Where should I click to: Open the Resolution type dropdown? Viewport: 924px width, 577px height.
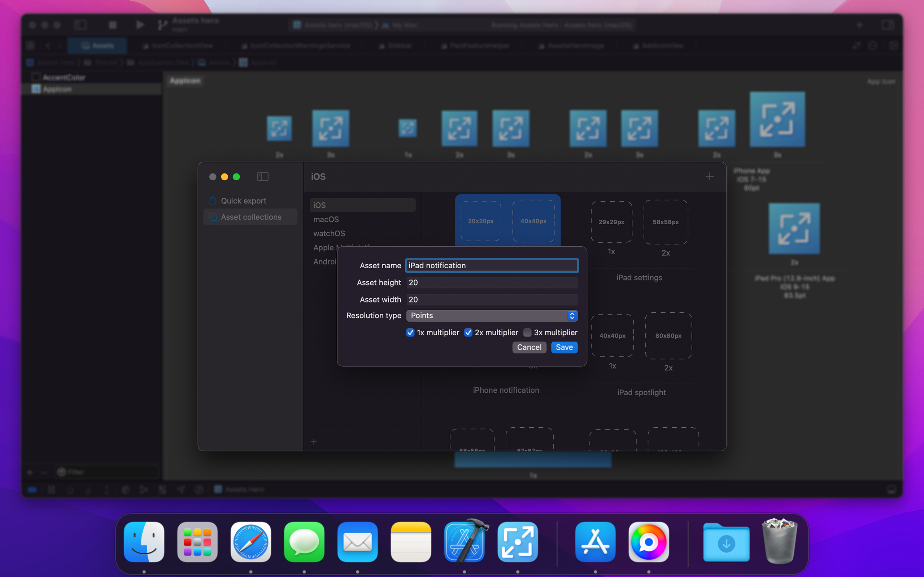click(x=492, y=316)
